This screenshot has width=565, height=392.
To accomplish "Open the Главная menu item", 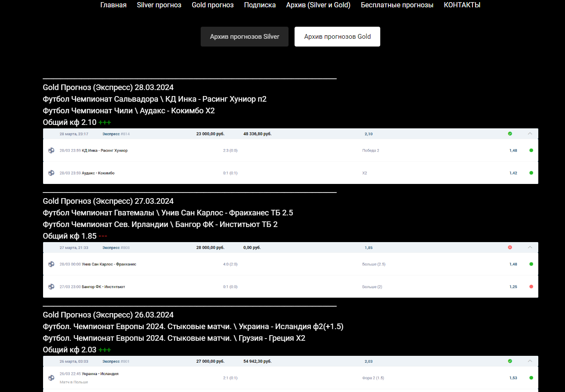I will point(113,5).
